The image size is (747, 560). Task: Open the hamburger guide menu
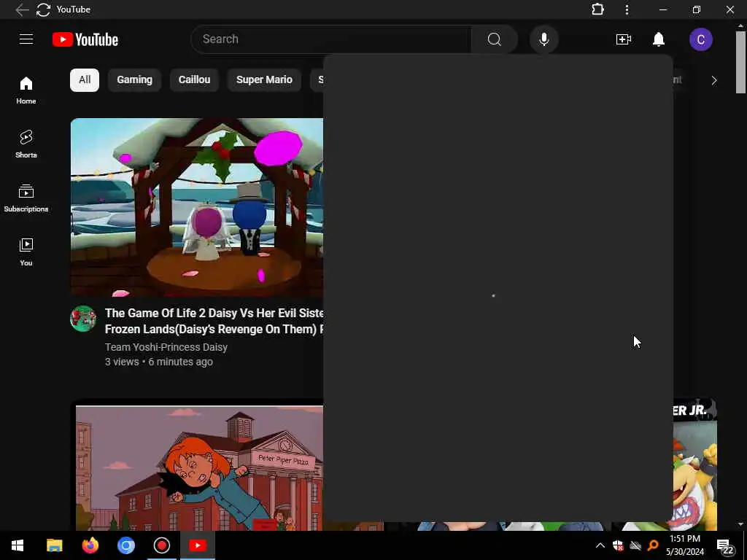click(26, 39)
